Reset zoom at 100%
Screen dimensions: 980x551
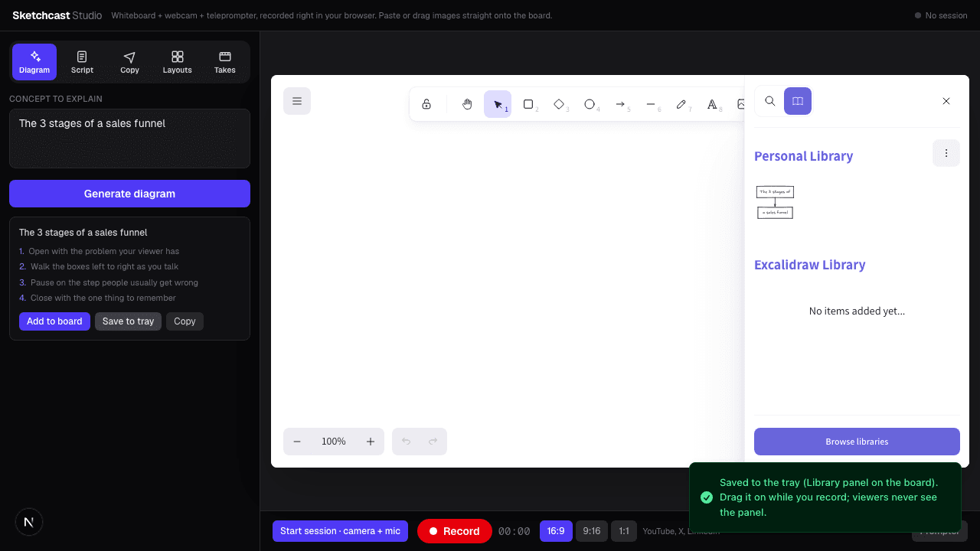click(x=334, y=442)
